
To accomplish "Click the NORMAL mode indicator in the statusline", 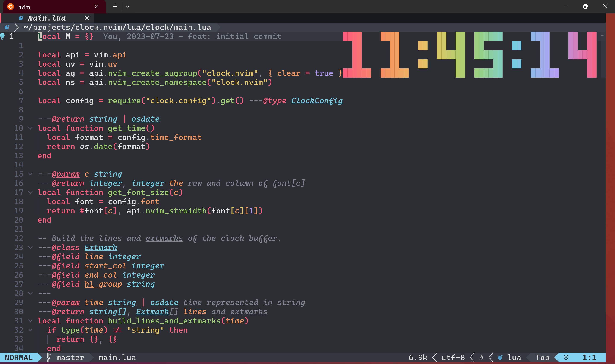I will (x=18, y=358).
